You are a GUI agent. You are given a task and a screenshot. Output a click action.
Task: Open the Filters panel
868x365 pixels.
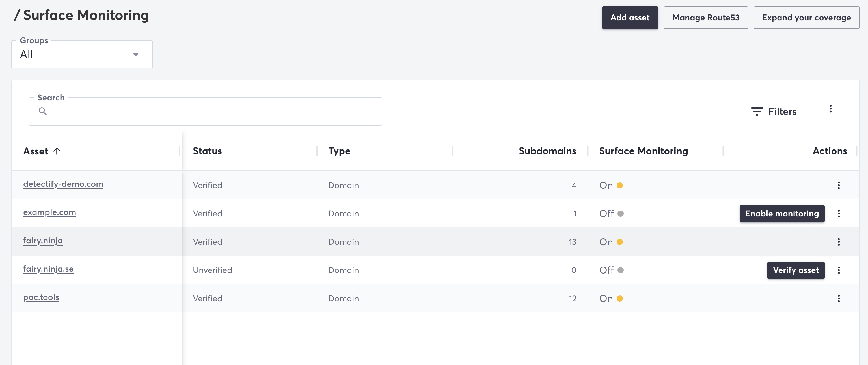coord(773,111)
